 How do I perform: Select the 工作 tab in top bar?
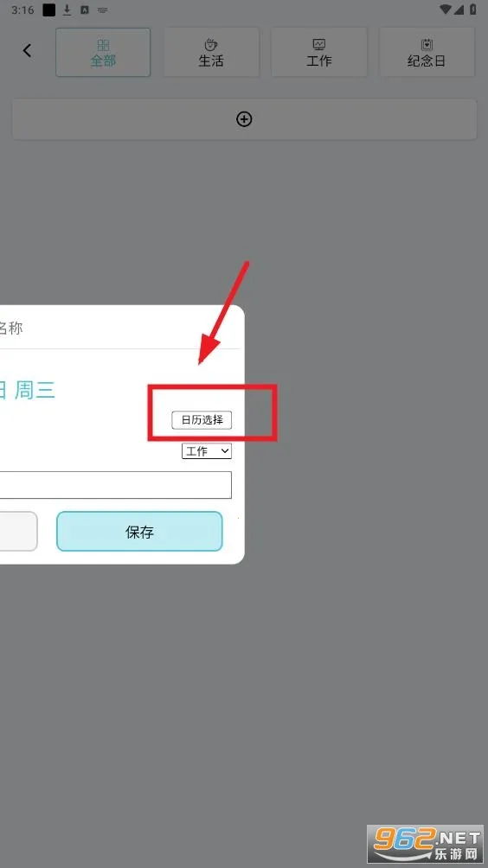point(319,53)
